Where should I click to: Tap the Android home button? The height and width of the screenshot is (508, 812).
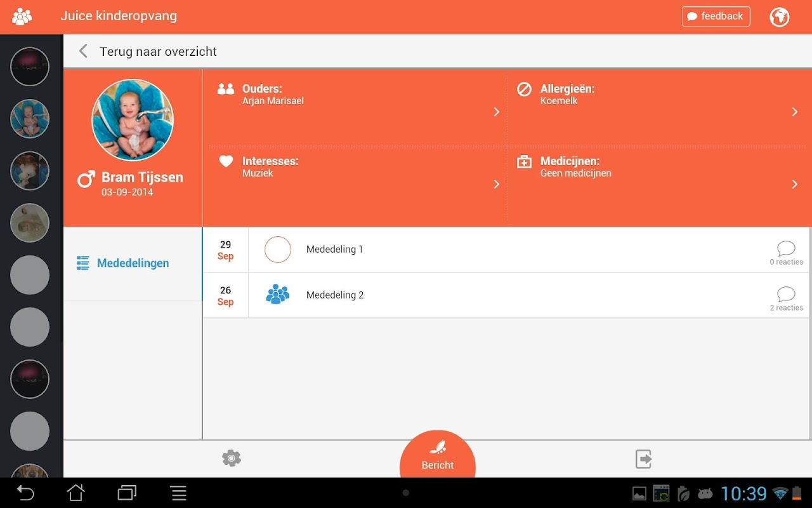[x=76, y=493]
